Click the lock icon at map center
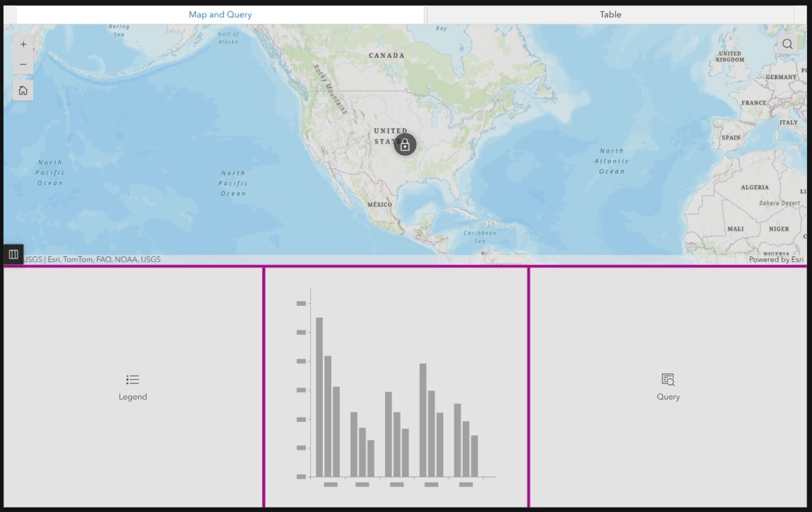 click(x=405, y=145)
